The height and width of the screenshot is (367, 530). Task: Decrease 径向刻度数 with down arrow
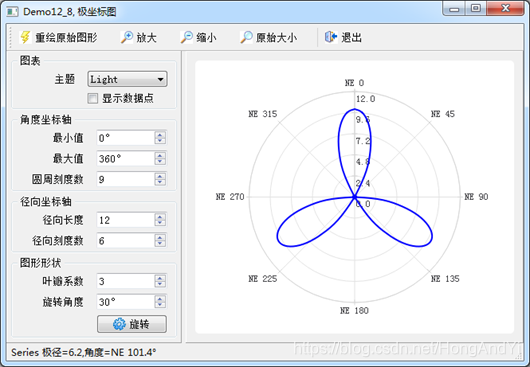[x=160, y=244]
